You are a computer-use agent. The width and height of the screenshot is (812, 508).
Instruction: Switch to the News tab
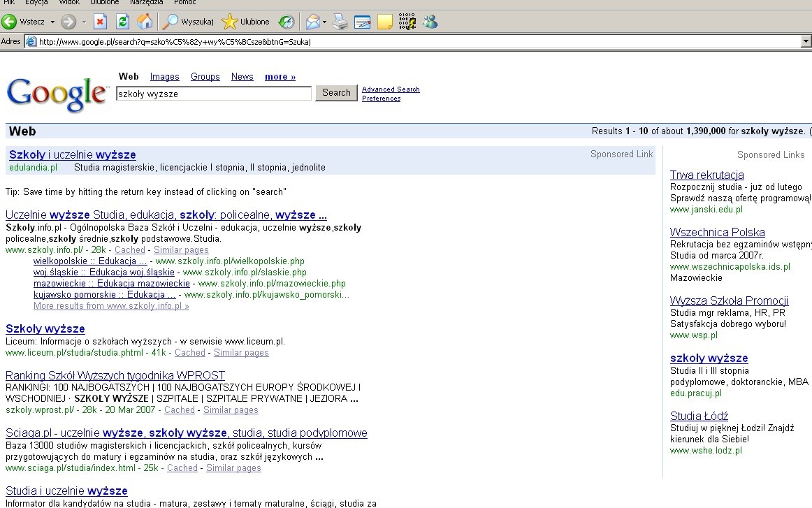pyautogui.click(x=242, y=77)
